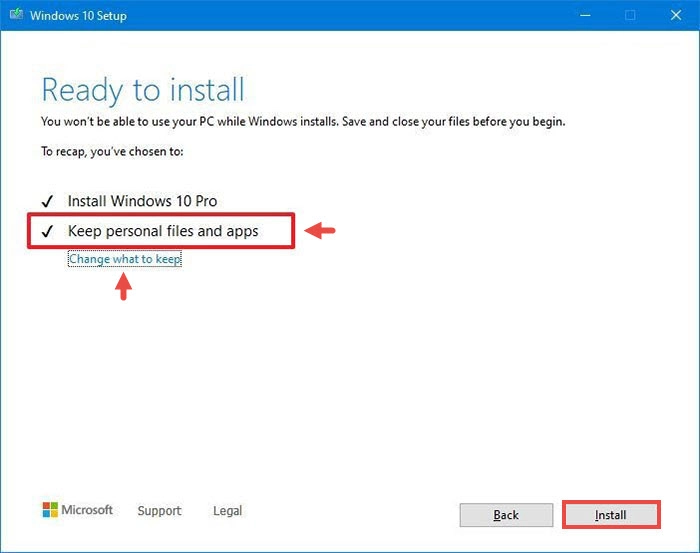Open the Legal link
The width and height of the screenshot is (700, 553).
pyautogui.click(x=227, y=511)
